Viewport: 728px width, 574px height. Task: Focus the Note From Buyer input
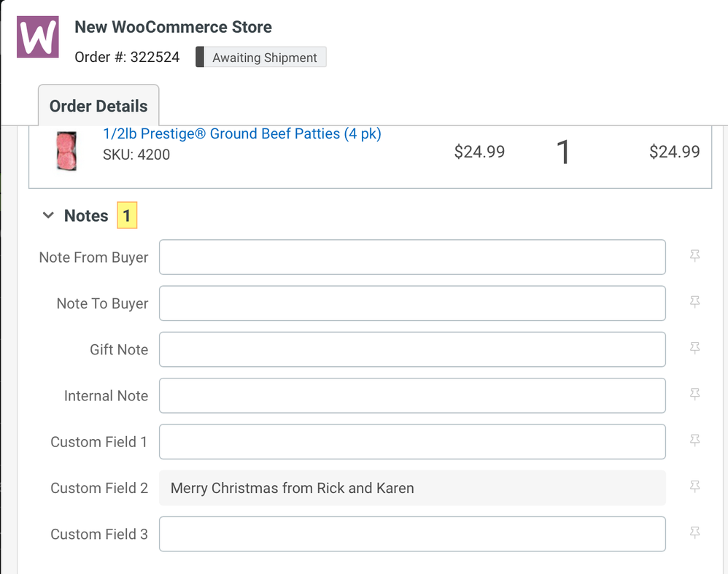(x=412, y=257)
